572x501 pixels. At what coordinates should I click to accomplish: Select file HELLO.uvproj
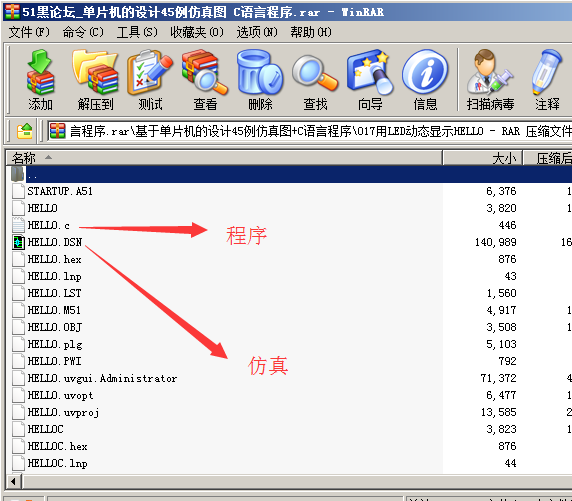(63, 412)
